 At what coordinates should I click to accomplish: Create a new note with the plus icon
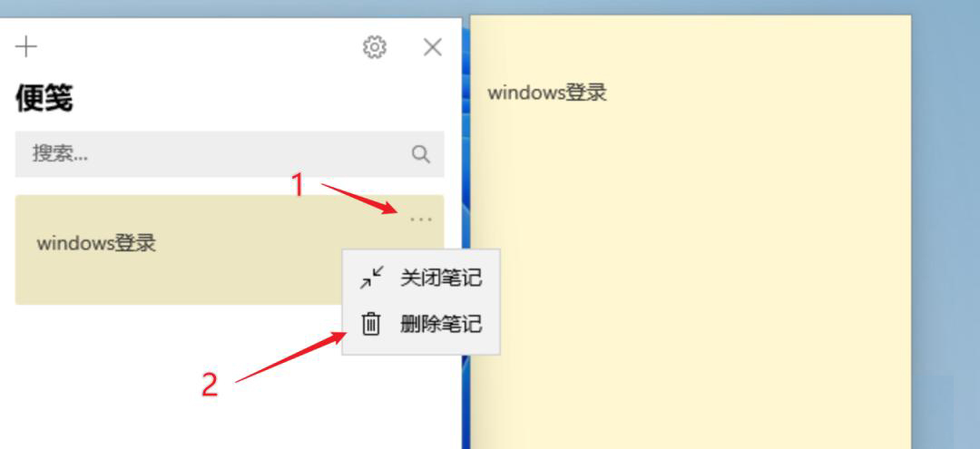coord(26,47)
